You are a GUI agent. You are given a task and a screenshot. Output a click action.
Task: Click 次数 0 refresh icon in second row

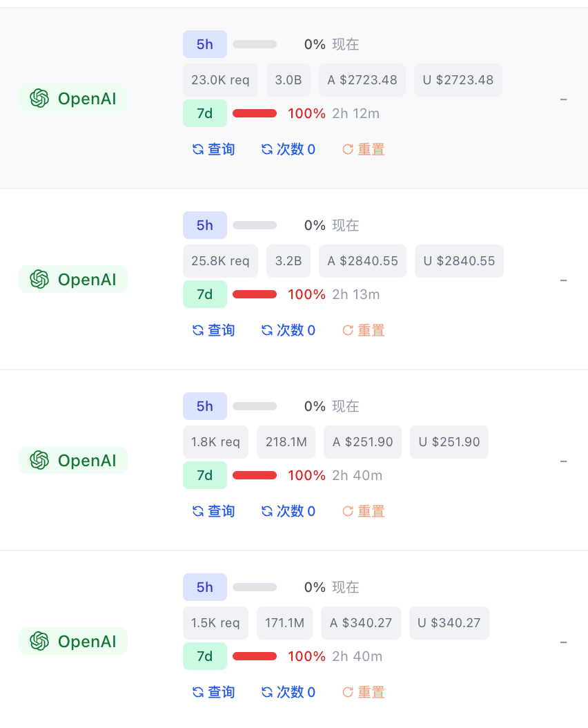267,331
